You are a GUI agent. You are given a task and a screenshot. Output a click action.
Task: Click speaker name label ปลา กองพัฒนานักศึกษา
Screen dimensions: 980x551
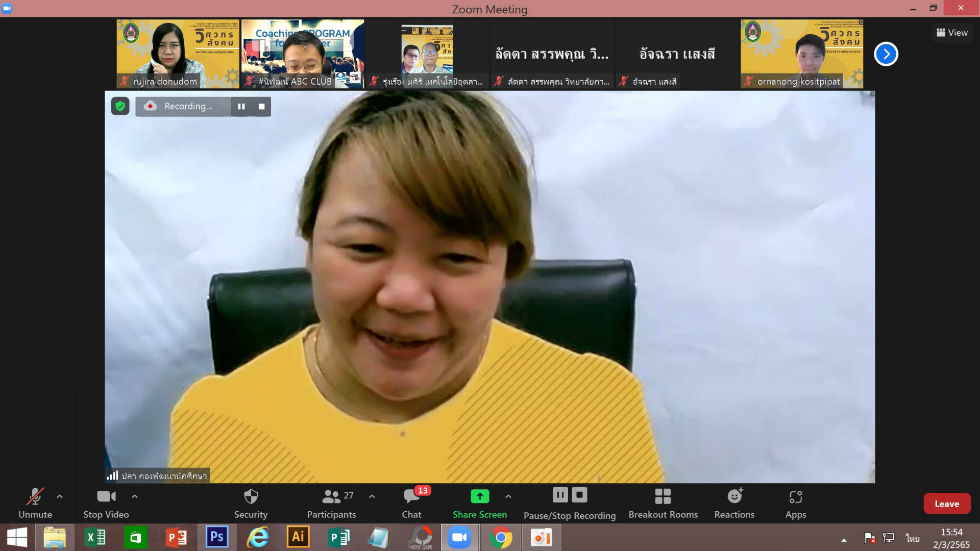164,476
